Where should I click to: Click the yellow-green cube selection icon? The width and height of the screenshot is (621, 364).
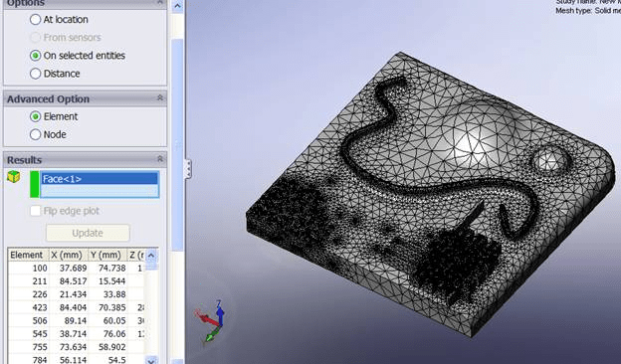tap(14, 176)
